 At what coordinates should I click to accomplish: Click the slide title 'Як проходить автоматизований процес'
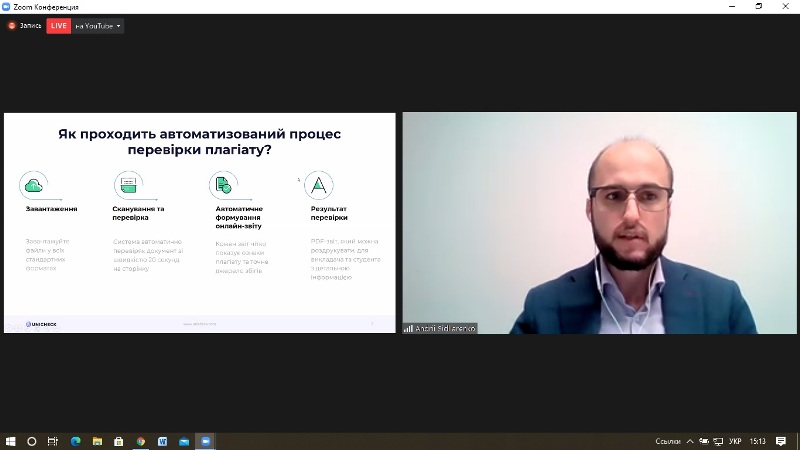coord(199,134)
